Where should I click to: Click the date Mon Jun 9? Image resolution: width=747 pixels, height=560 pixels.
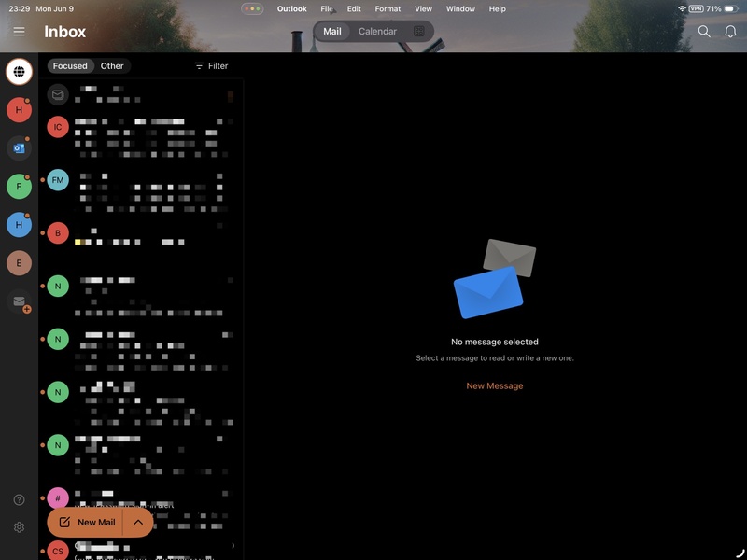pos(55,9)
